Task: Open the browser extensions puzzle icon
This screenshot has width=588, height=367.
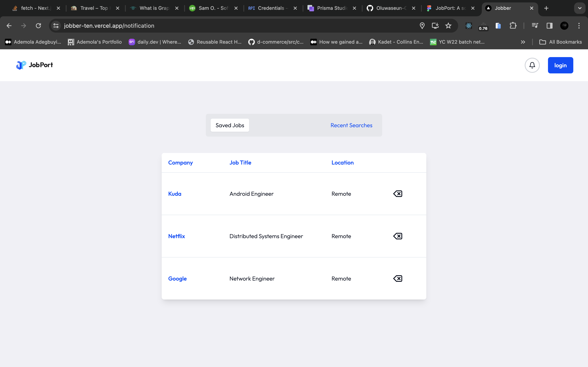Action: pos(513,26)
